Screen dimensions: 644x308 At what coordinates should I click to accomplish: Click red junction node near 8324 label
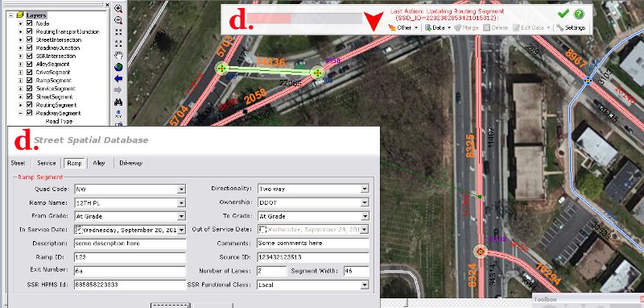(x=480, y=251)
